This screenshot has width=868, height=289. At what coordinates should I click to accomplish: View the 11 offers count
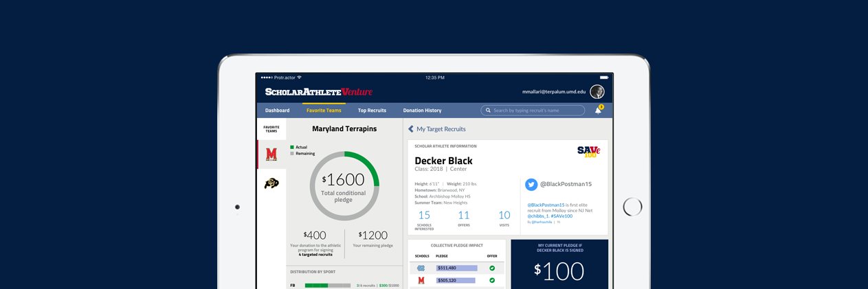point(464,216)
